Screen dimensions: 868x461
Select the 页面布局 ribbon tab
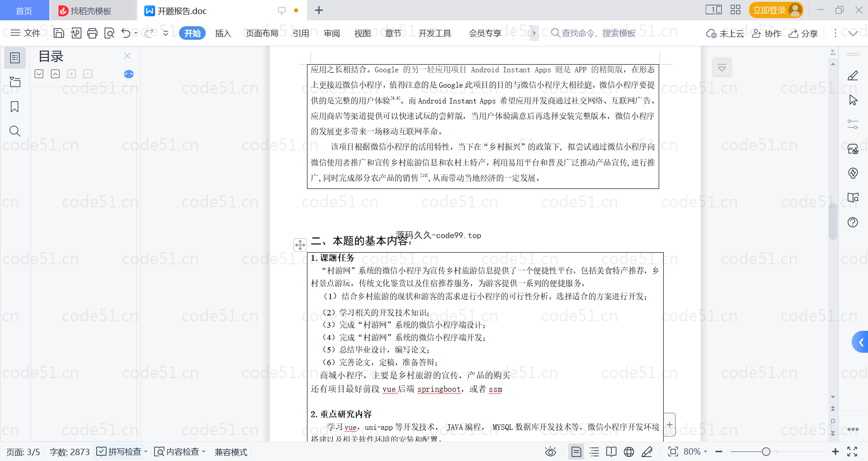click(262, 33)
